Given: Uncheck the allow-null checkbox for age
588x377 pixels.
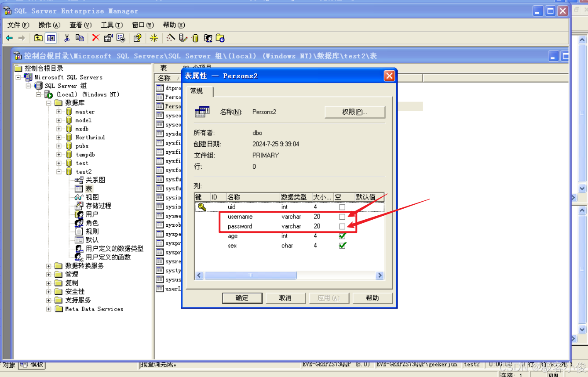Looking at the screenshot, I should pos(342,236).
